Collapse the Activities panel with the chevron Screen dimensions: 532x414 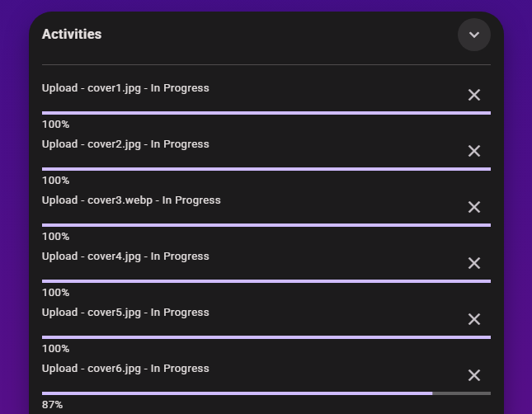474,35
